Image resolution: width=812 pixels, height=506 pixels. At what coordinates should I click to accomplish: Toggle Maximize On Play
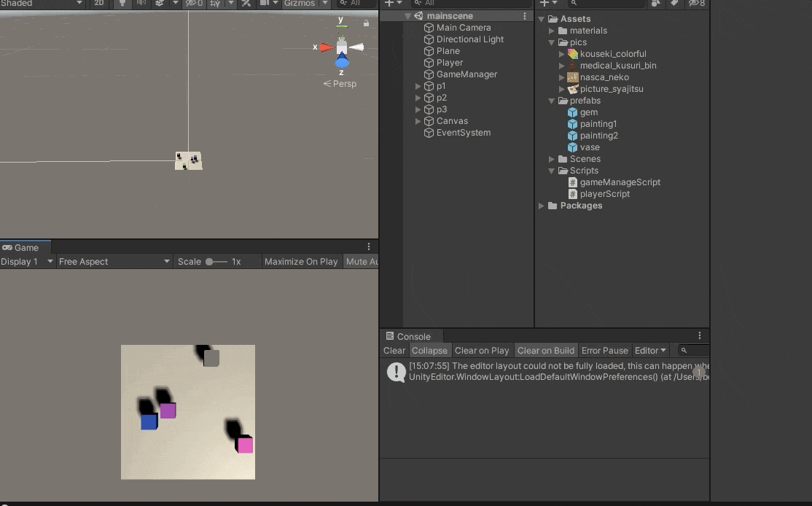tap(301, 262)
